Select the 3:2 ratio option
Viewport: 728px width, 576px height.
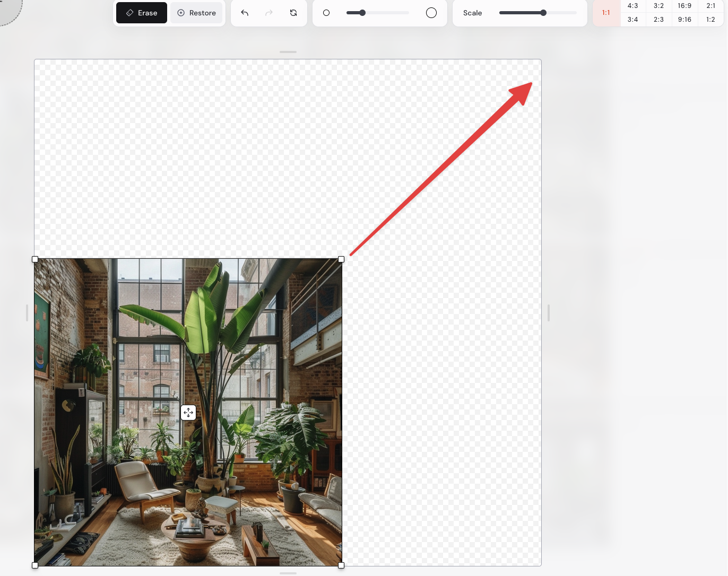click(658, 6)
